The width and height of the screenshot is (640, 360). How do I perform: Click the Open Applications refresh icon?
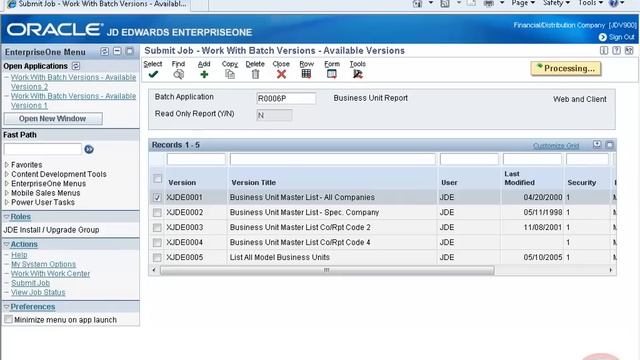coord(76,66)
